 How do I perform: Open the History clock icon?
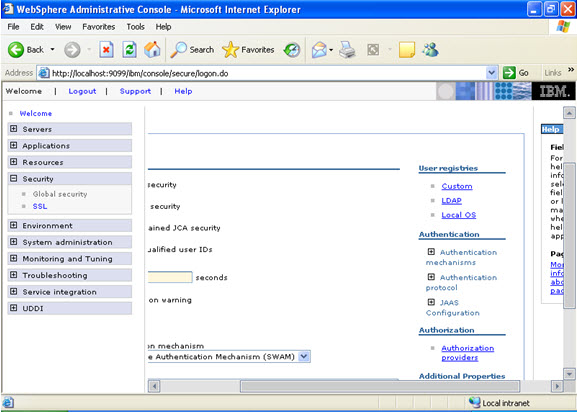292,50
